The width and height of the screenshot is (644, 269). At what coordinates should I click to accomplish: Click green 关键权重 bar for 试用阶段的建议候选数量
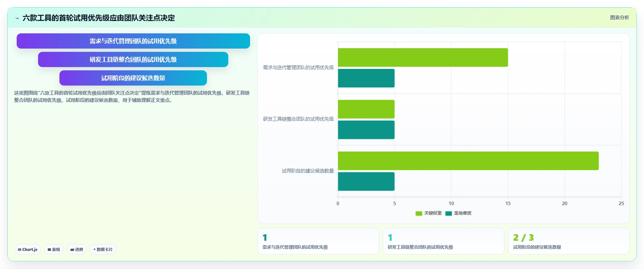pos(468,161)
